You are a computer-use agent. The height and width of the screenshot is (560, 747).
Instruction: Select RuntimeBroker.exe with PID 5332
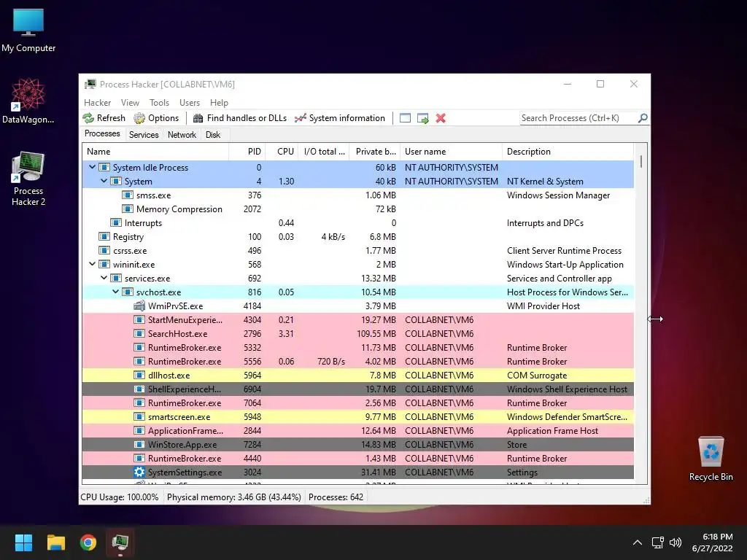pyautogui.click(x=358, y=347)
